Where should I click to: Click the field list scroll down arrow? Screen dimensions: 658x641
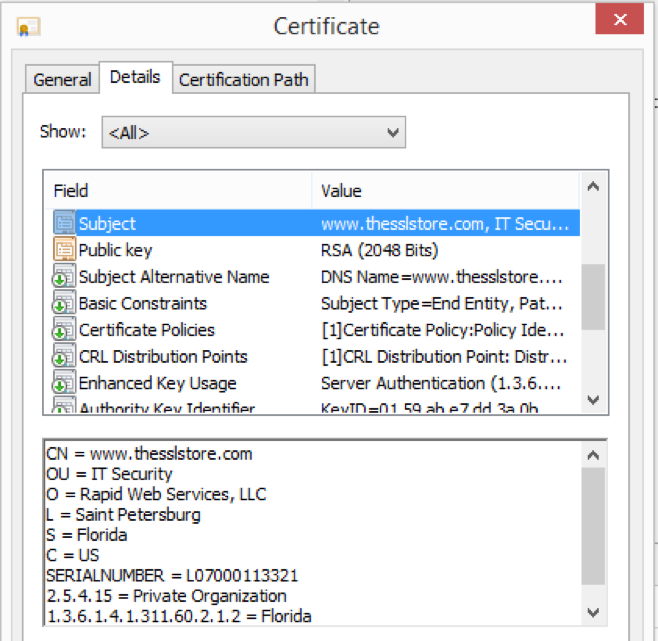pyautogui.click(x=593, y=399)
